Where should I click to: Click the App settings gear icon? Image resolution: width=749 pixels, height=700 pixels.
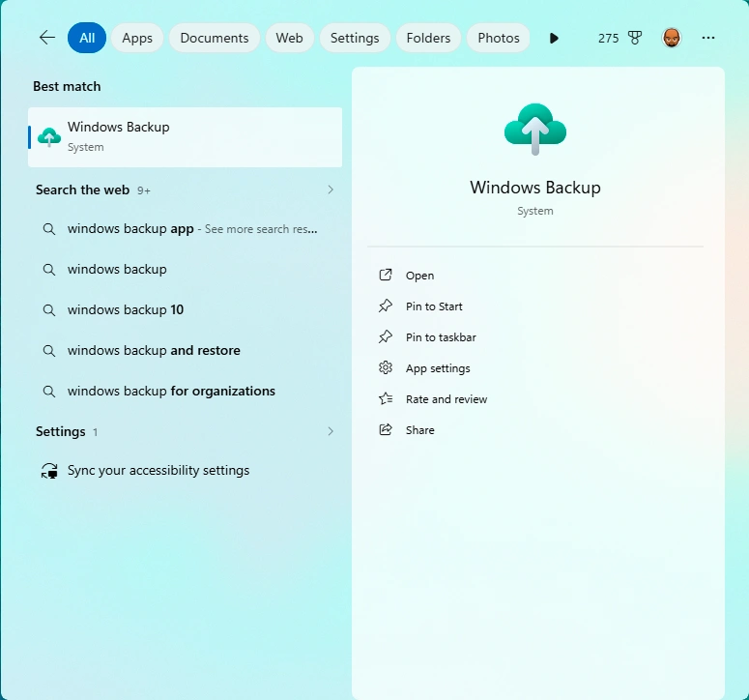(x=386, y=367)
